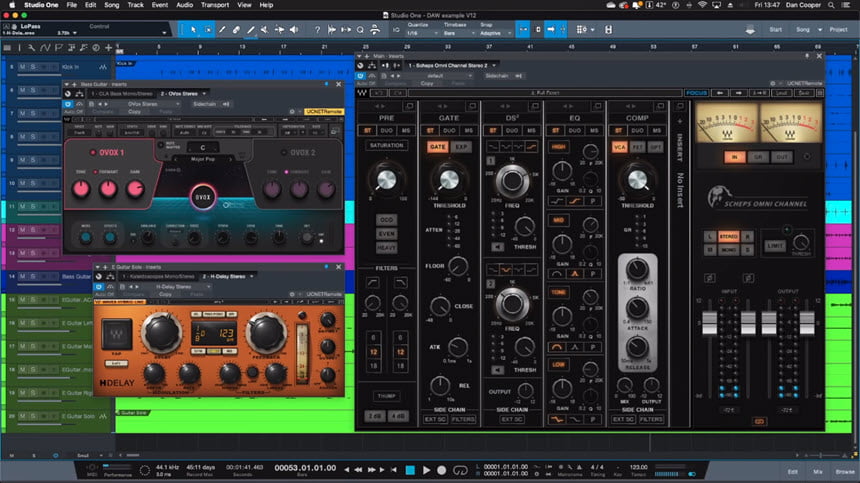
Task: Click the pin icon of the Scheps plugin window
Action: coord(807,56)
